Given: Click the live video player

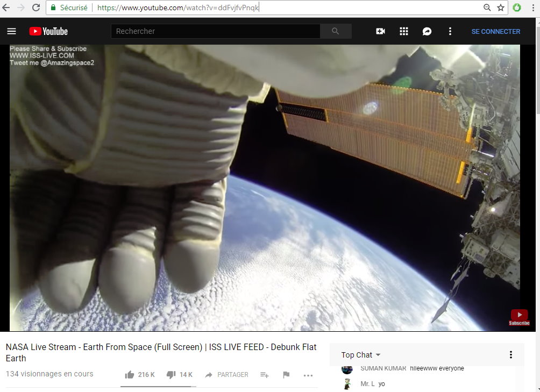Looking at the screenshot, I should point(265,188).
